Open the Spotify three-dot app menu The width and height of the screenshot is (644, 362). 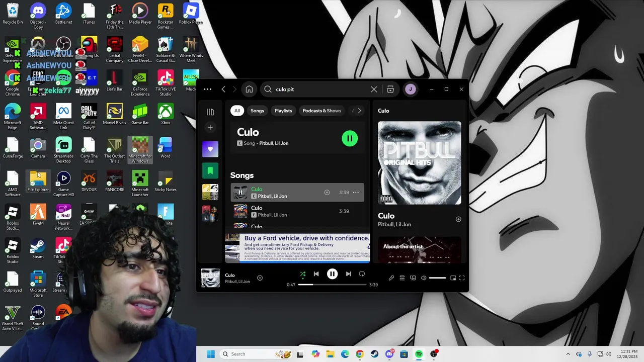pyautogui.click(x=207, y=89)
